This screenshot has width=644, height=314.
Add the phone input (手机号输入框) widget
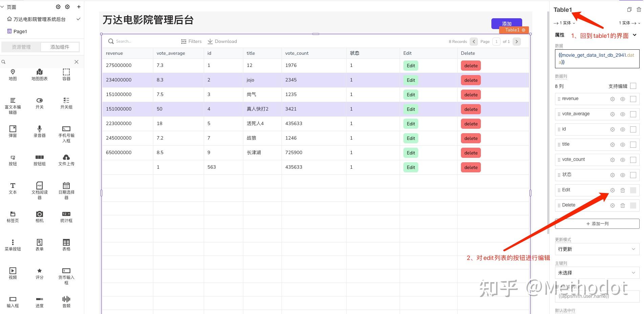[x=66, y=134]
